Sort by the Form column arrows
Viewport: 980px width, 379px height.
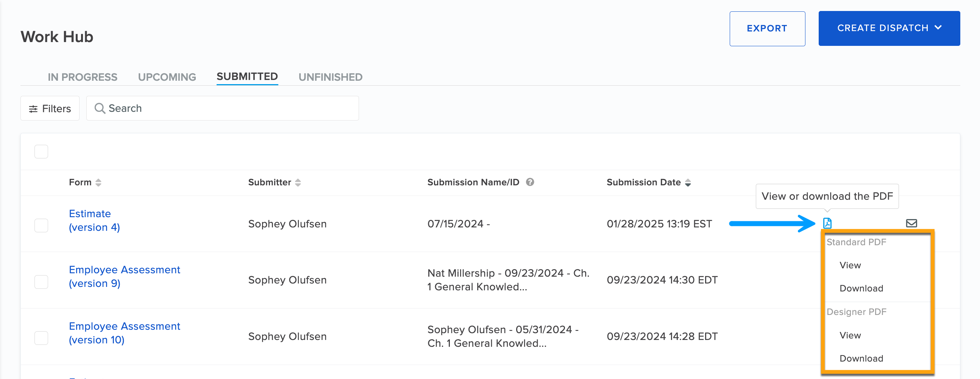click(98, 182)
